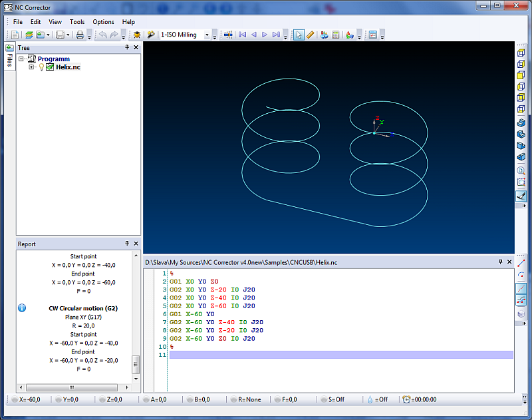
Task: Toggle the Helix.nc light bulb visibility
Action: [x=41, y=67]
